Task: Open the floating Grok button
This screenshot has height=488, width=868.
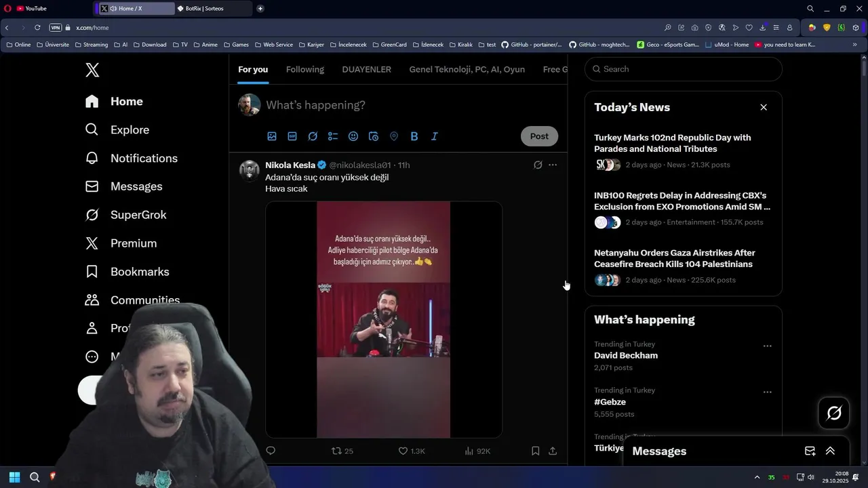Action: click(x=834, y=413)
